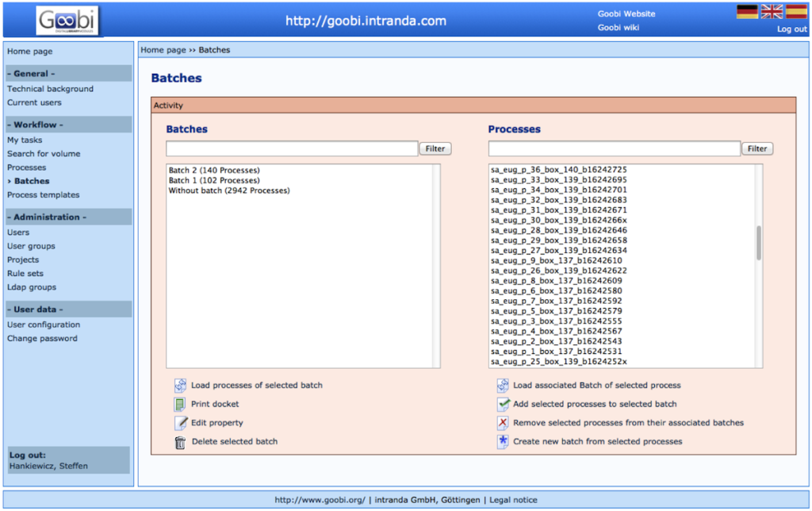Open Users under Administration
The image size is (812, 511).
18,232
